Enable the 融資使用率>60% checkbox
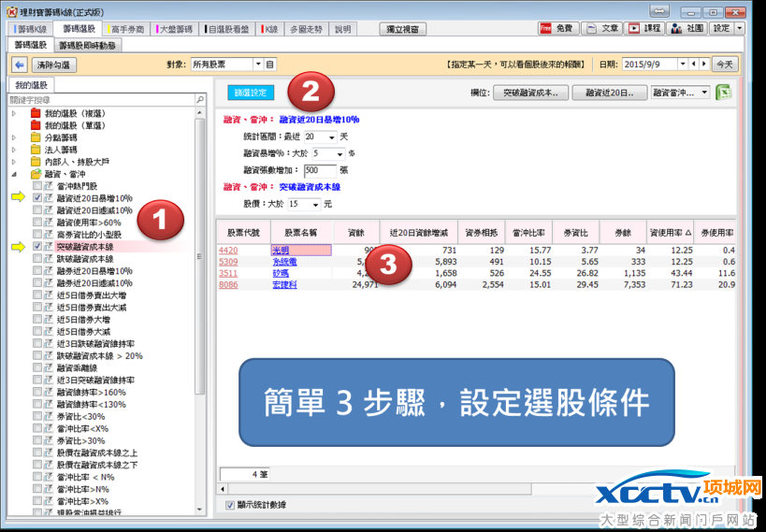 tap(37, 223)
